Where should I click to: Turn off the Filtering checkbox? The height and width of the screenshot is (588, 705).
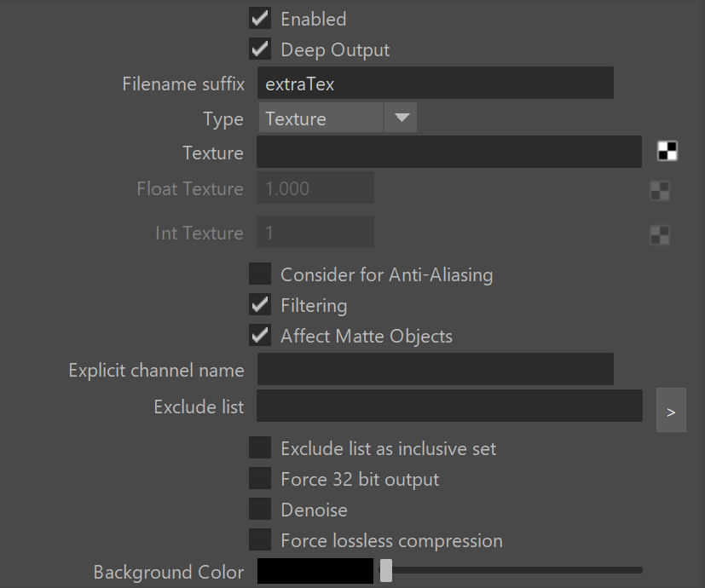(260, 305)
